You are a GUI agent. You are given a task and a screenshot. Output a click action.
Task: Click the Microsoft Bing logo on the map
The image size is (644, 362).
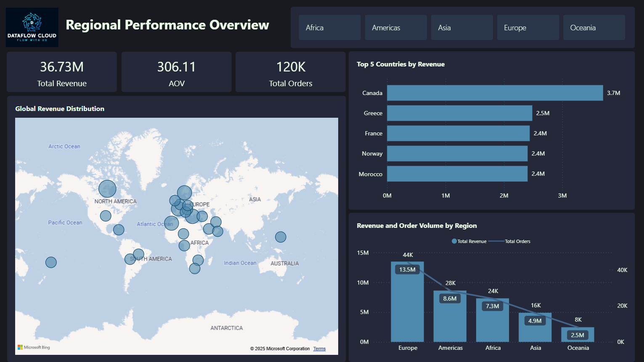click(x=34, y=347)
